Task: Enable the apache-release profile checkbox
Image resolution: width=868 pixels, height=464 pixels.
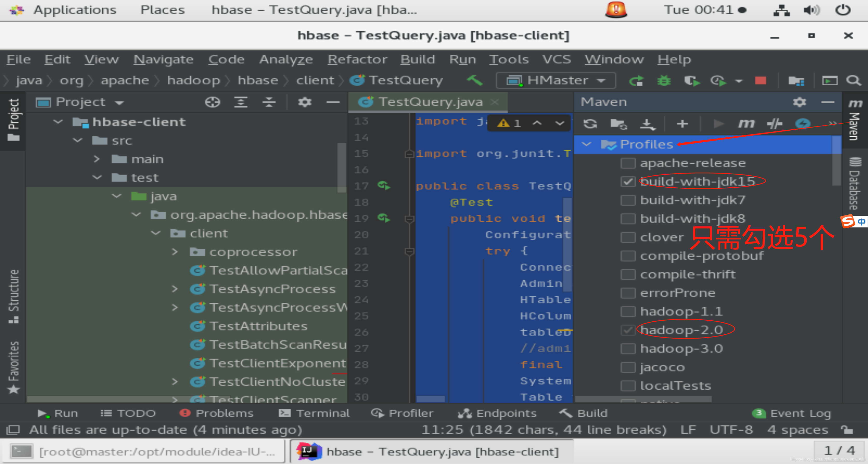Action: coord(628,163)
